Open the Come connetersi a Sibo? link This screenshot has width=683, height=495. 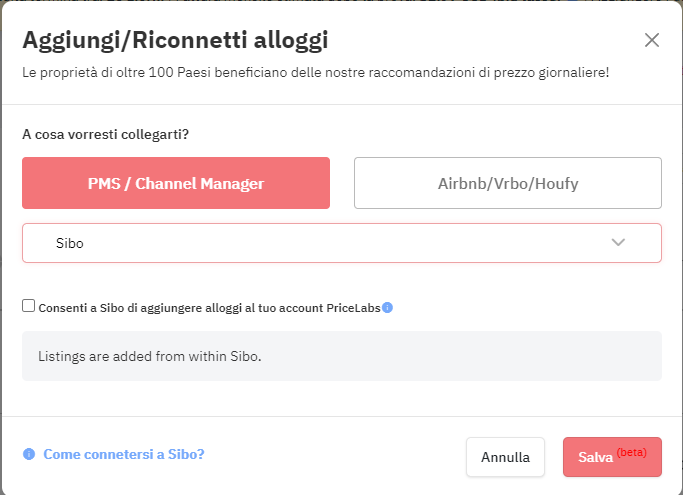tap(124, 454)
